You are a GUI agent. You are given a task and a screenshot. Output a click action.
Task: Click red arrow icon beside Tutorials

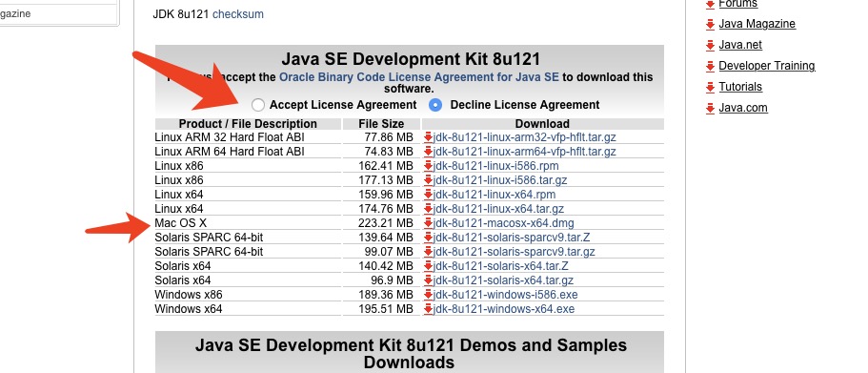(710, 88)
